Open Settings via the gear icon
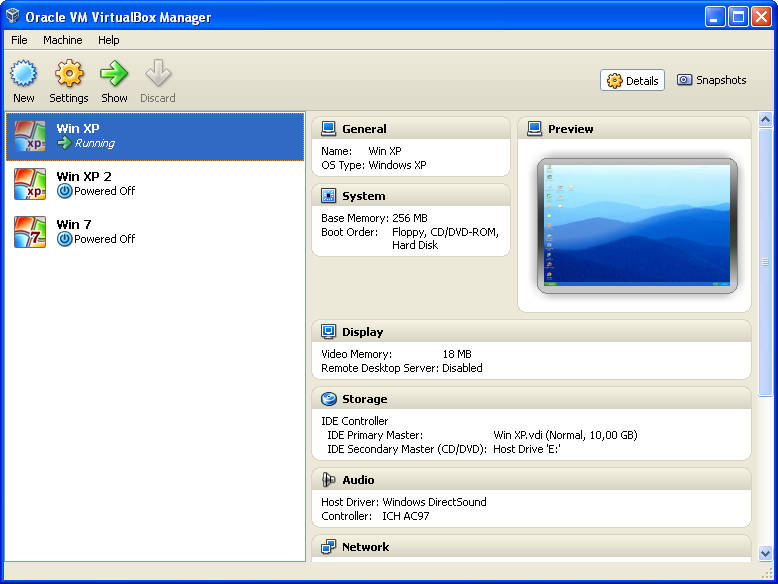Screen dimensions: 778x584 [x=69, y=74]
